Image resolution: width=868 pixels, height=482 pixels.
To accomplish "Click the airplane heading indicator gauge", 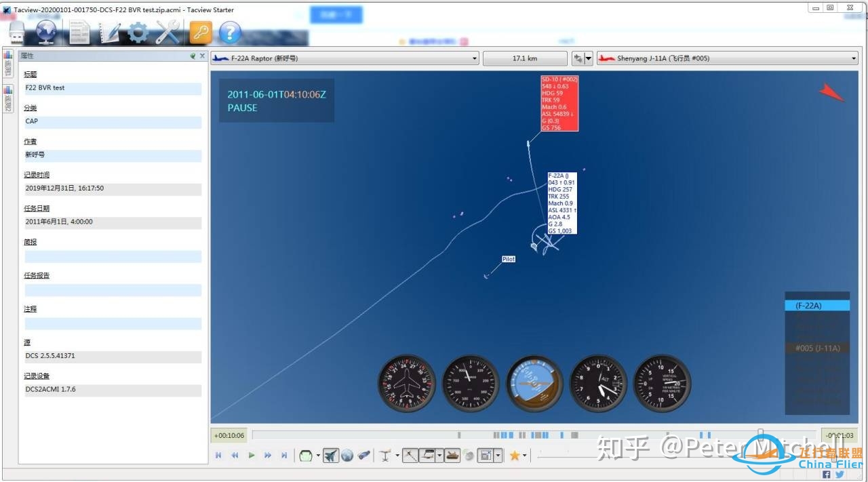I will pos(406,384).
